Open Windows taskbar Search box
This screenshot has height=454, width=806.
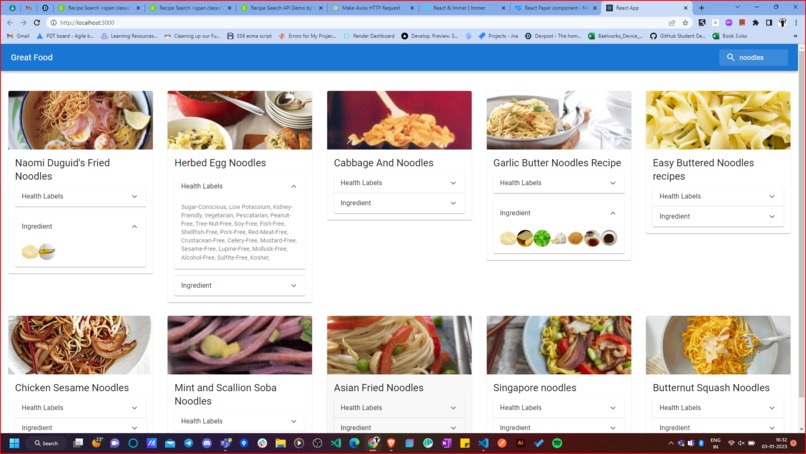47,443
